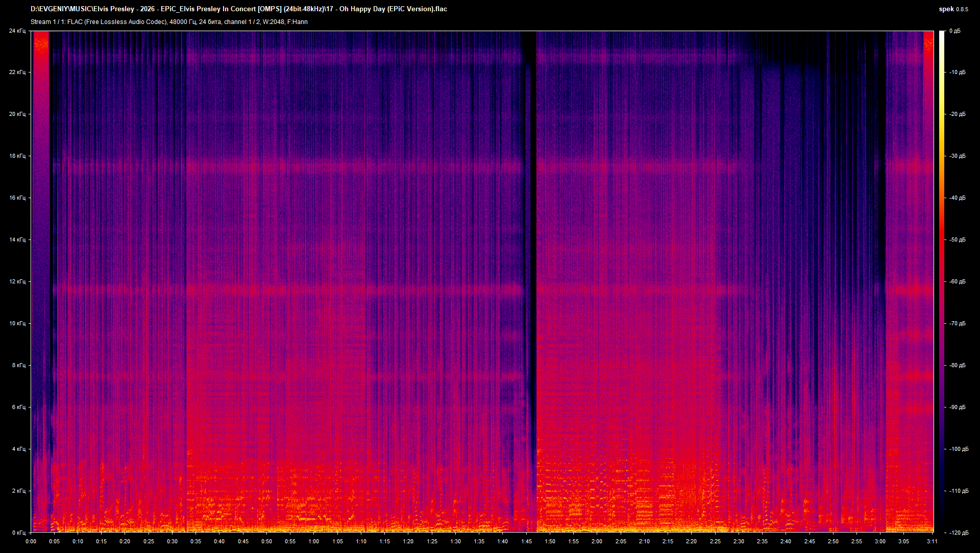Image resolution: width=980 pixels, height=553 pixels.
Task: Click the -50 дБ scale label
Action: click(x=957, y=239)
